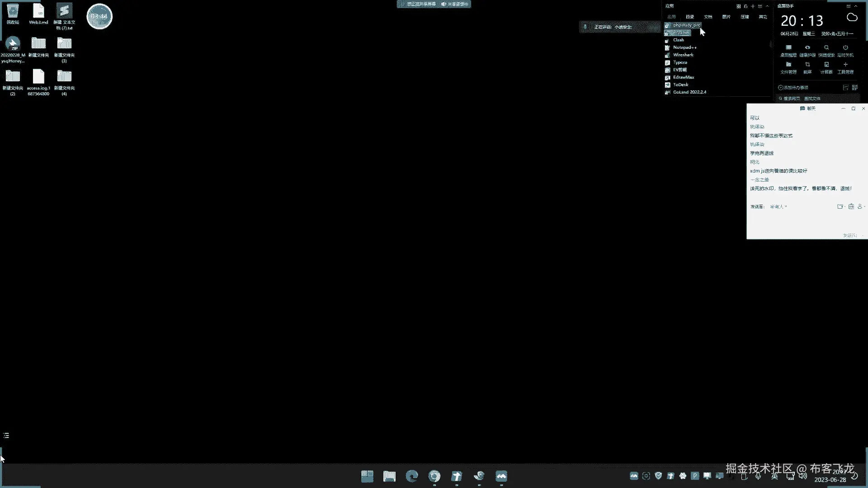868x488 pixels.
Task: Open Wireshark from the app list
Action: click(x=683, y=55)
